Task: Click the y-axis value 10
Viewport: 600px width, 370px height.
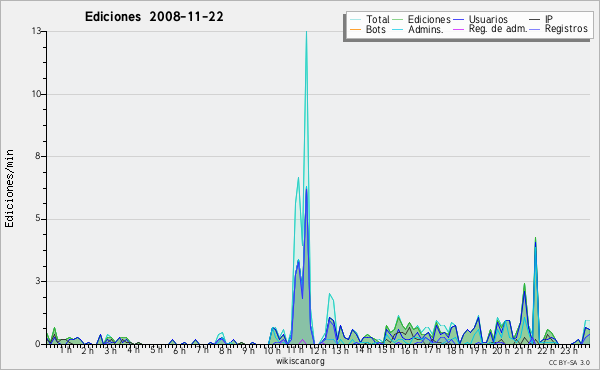Action: (36, 94)
